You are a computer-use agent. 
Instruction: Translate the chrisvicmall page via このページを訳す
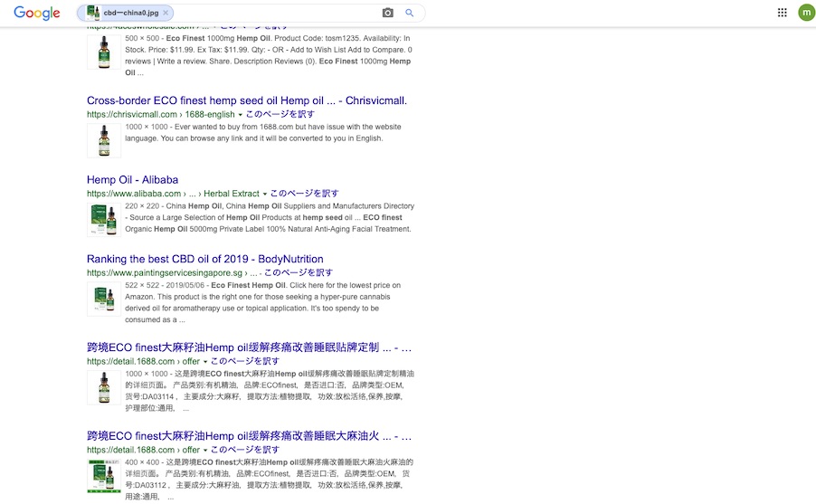[x=280, y=114]
